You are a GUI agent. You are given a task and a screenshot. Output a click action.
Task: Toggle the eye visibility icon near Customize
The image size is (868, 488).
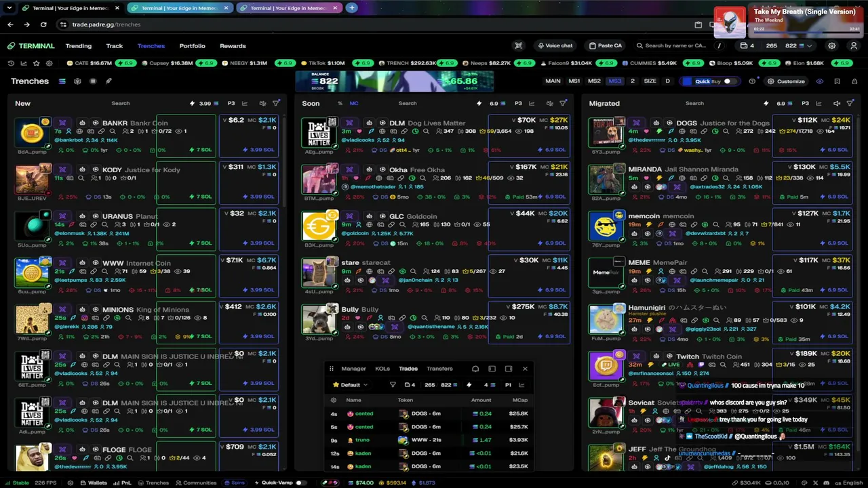(820, 81)
